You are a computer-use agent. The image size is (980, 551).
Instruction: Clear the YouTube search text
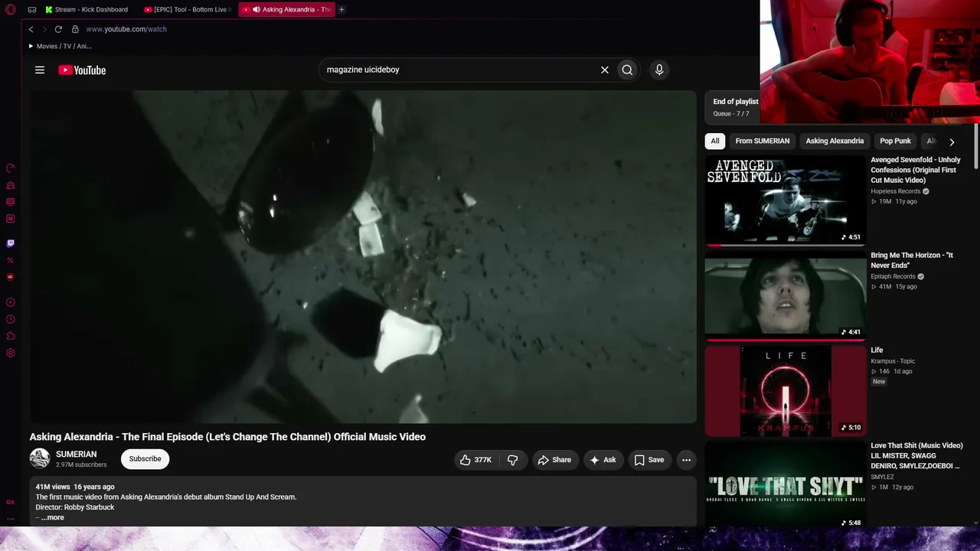(605, 70)
